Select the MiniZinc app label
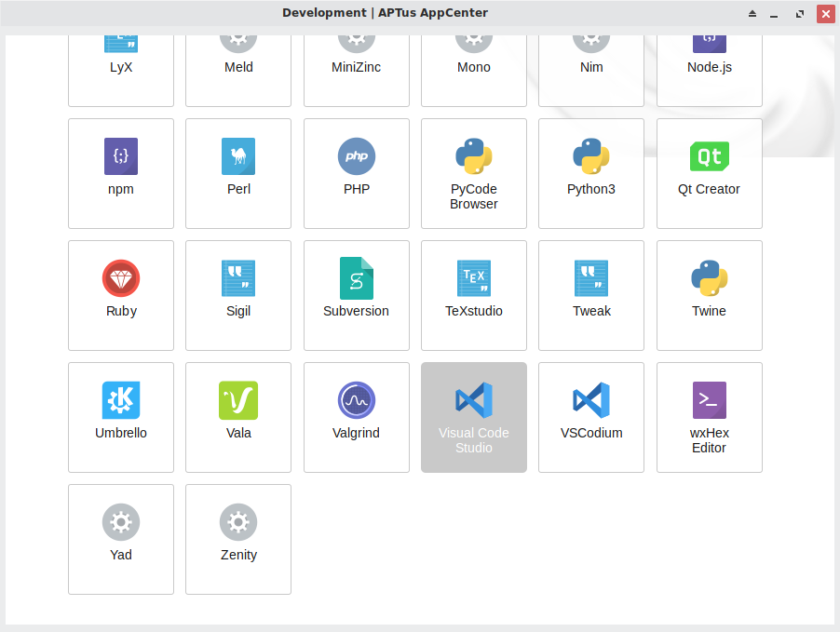Screen dimensions: 840x632 [x=357, y=67]
